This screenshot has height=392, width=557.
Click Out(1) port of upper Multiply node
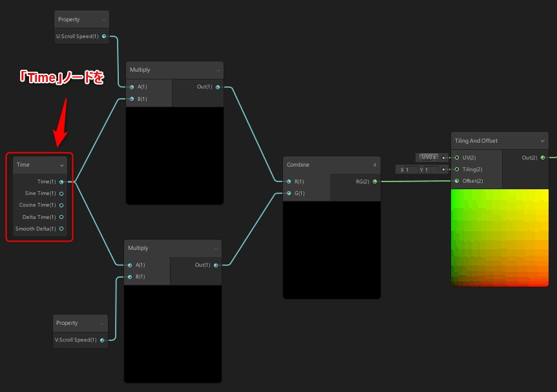click(218, 87)
